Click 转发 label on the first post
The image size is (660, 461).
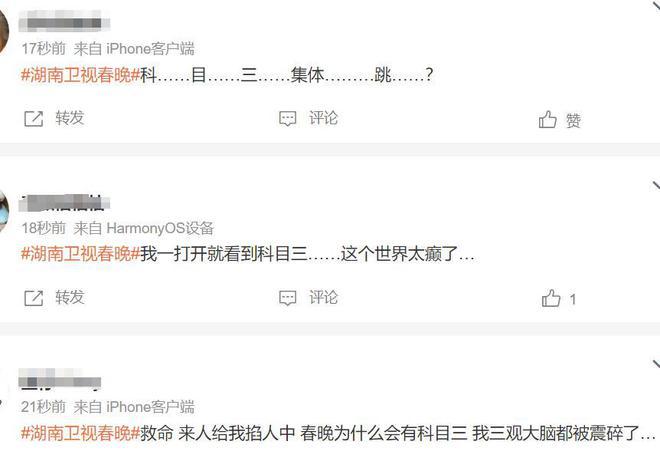pyautogui.click(x=70, y=118)
